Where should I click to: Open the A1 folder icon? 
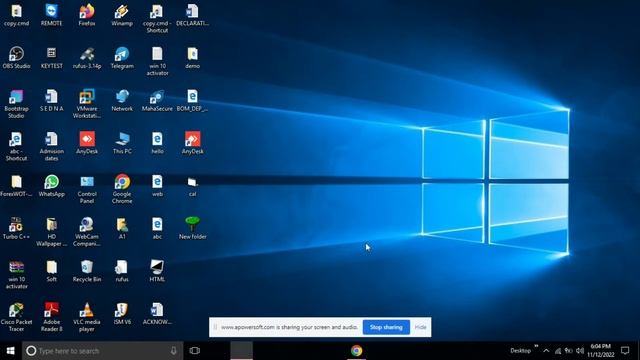[x=122, y=229]
